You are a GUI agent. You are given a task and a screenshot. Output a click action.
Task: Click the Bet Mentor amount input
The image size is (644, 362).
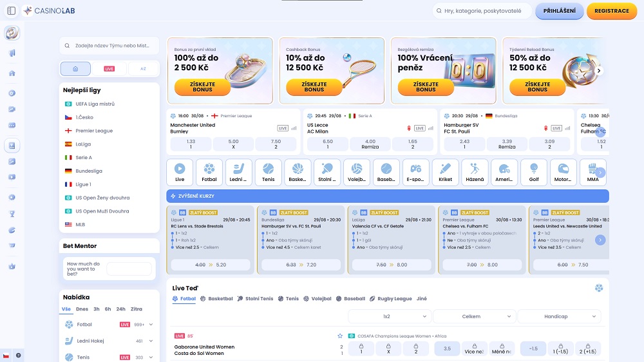(129, 269)
